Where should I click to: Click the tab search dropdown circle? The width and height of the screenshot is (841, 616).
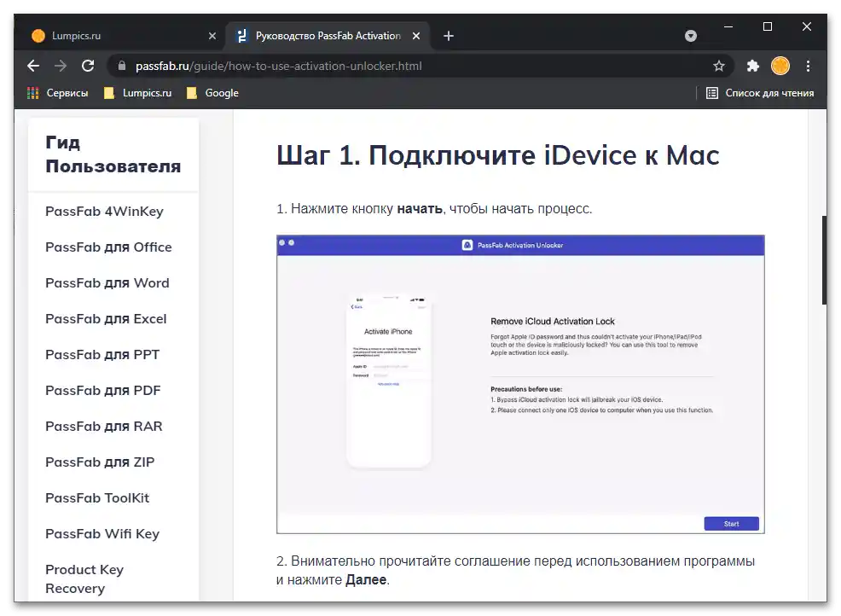click(x=691, y=36)
